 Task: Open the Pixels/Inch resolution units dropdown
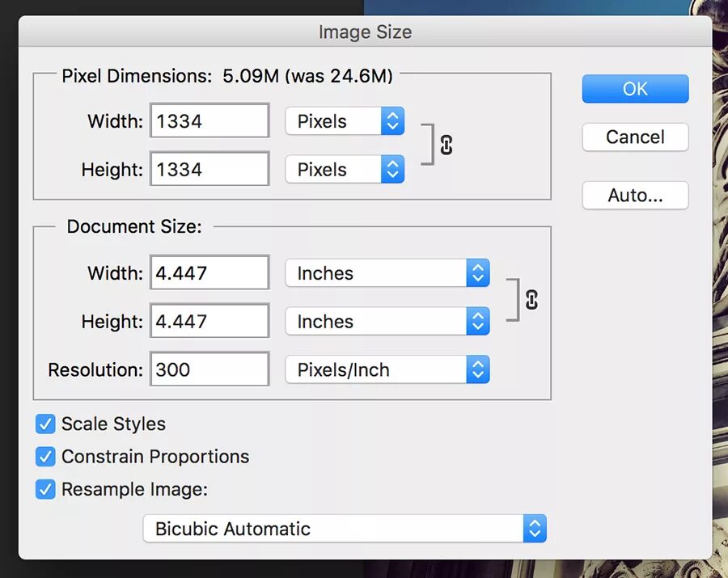pos(387,370)
